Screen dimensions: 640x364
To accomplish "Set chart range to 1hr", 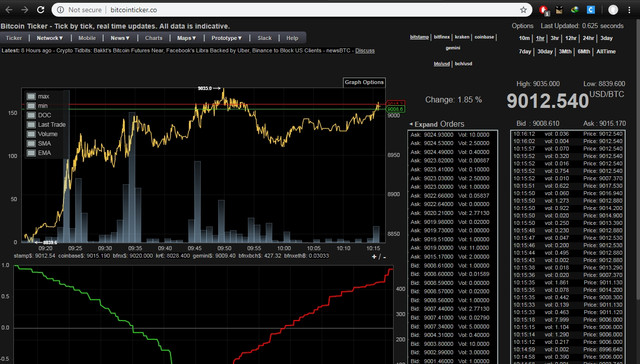I will (x=540, y=38).
